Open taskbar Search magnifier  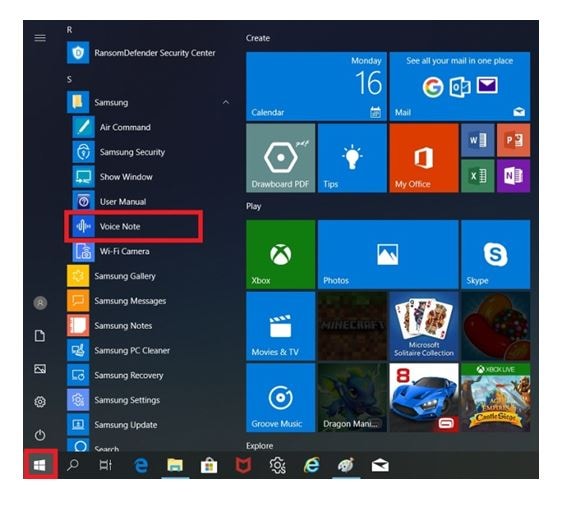click(73, 465)
